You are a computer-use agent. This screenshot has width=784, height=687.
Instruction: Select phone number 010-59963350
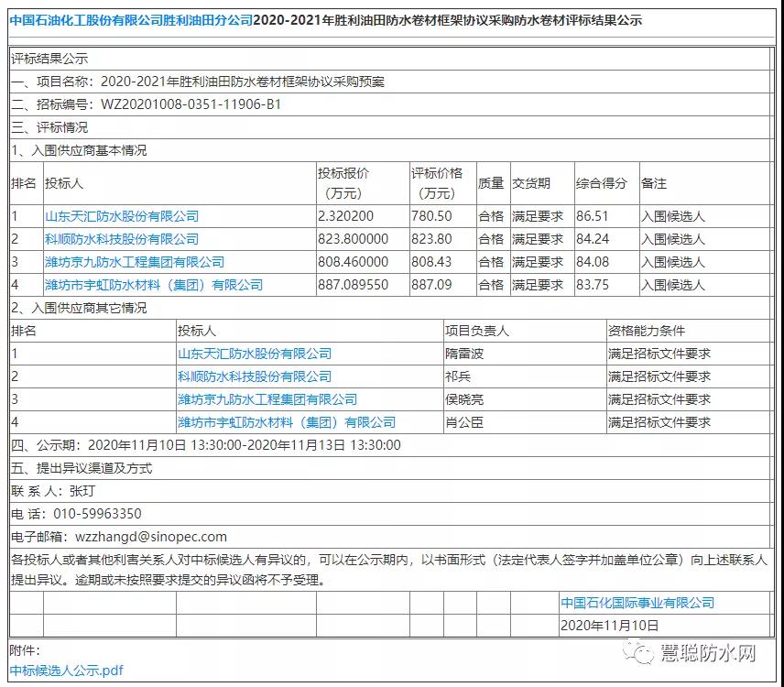(97, 514)
